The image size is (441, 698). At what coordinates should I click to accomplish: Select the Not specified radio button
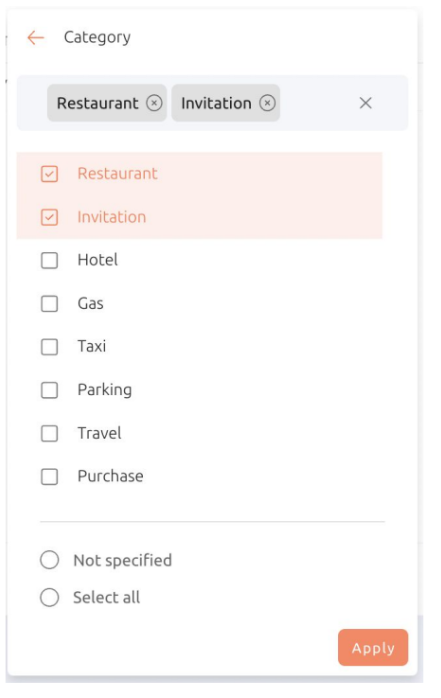click(x=49, y=560)
